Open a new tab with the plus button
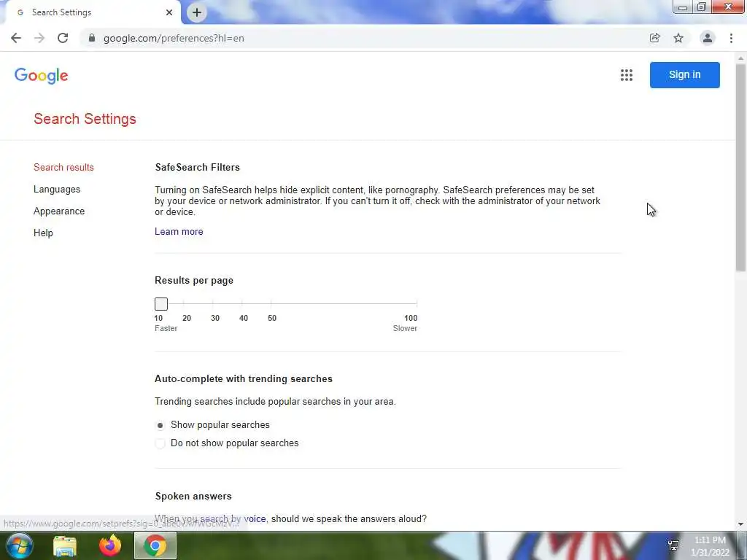This screenshot has width=747, height=560. 197,12
